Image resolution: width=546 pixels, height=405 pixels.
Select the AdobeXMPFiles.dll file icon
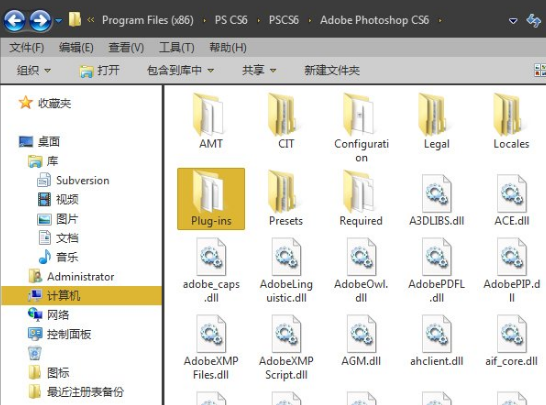(x=211, y=334)
